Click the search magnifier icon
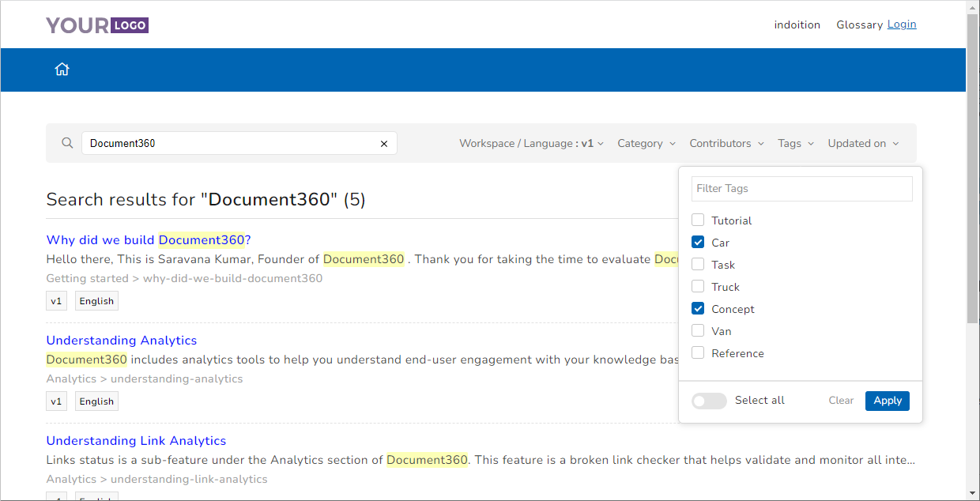980x501 pixels. point(68,143)
